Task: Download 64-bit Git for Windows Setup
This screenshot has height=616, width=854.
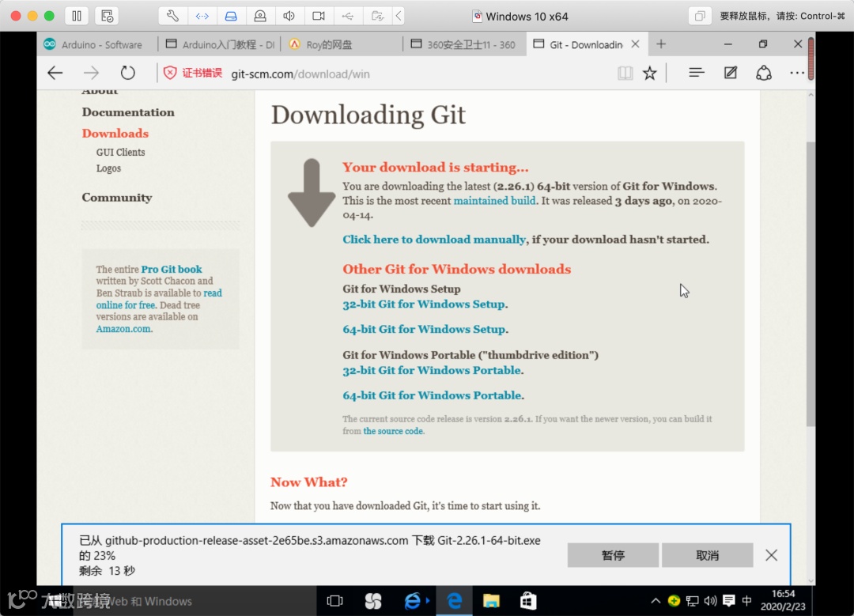Action: click(x=424, y=330)
